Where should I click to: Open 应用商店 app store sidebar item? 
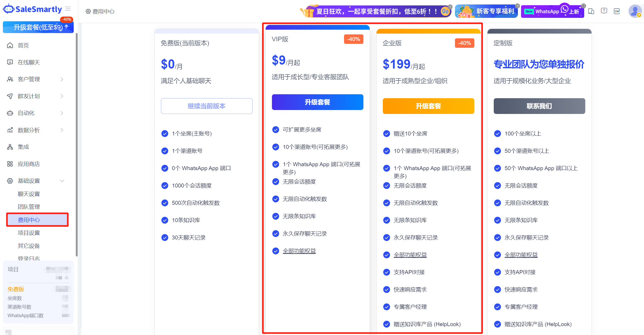[x=29, y=164]
